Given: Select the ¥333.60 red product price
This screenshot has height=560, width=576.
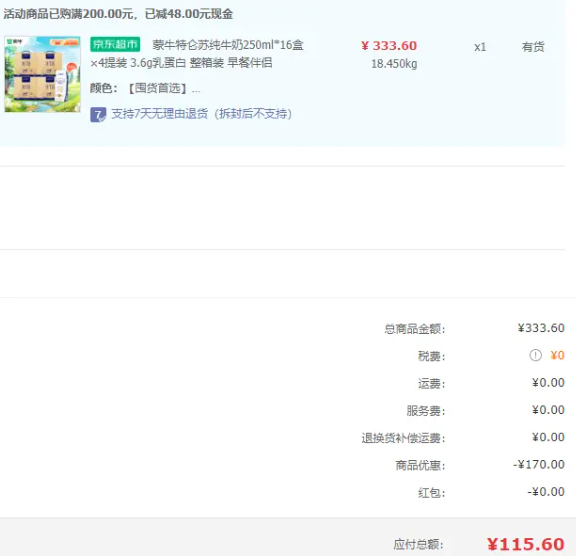Looking at the screenshot, I should coord(389,46).
